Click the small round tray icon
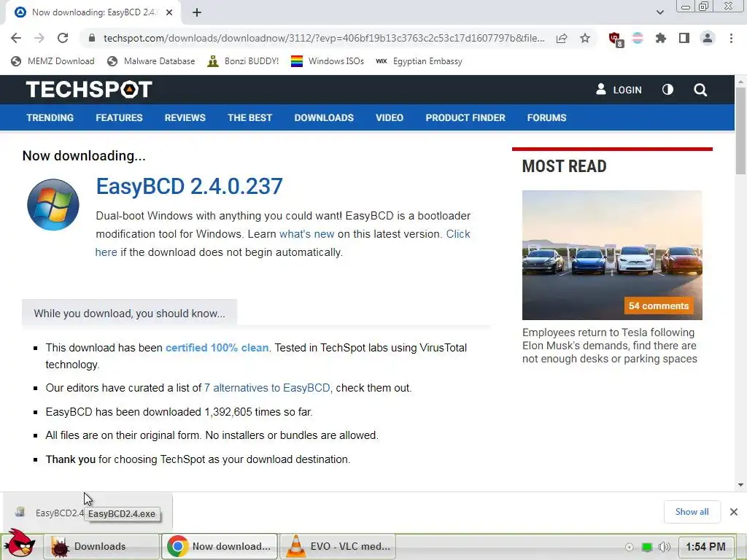Screen dimensions: 747x560 (x=630, y=547)
